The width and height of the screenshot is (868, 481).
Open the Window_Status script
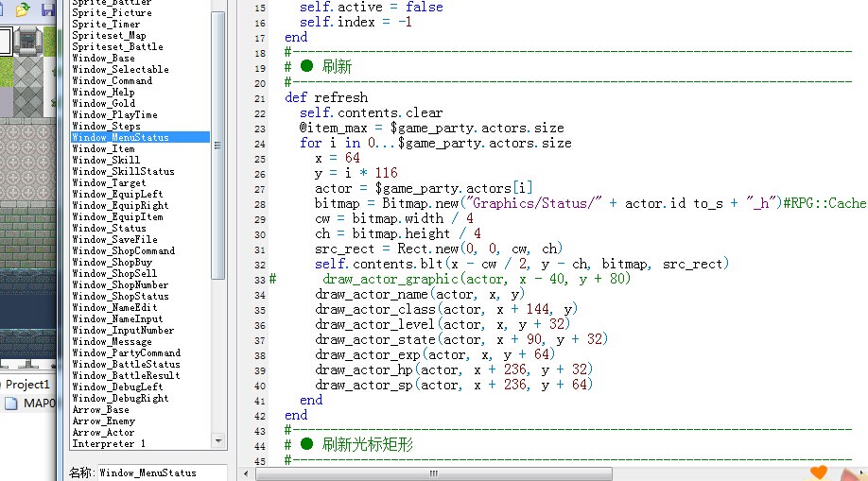pos(109,228)
